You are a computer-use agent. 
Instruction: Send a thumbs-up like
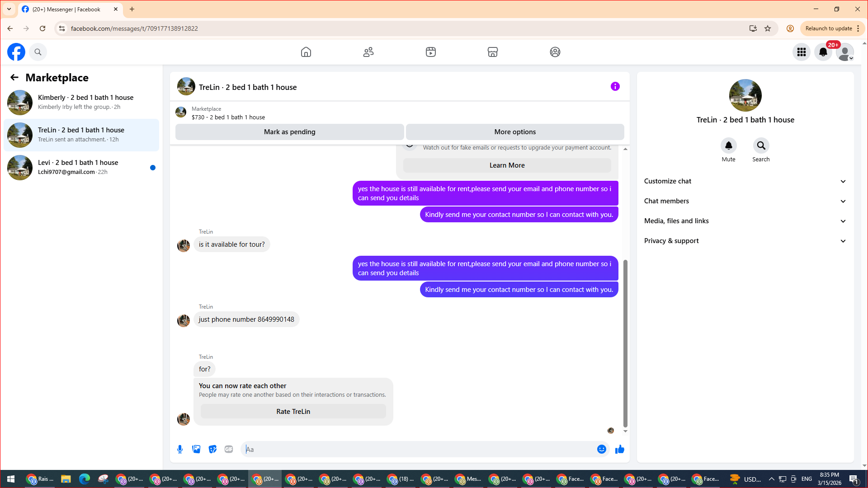point(620,449)
